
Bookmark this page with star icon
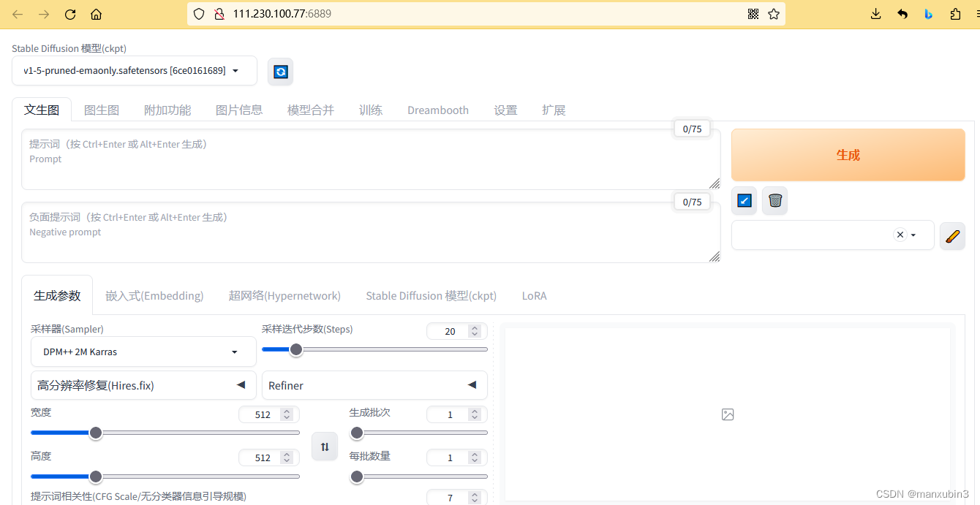pos(774,14)
